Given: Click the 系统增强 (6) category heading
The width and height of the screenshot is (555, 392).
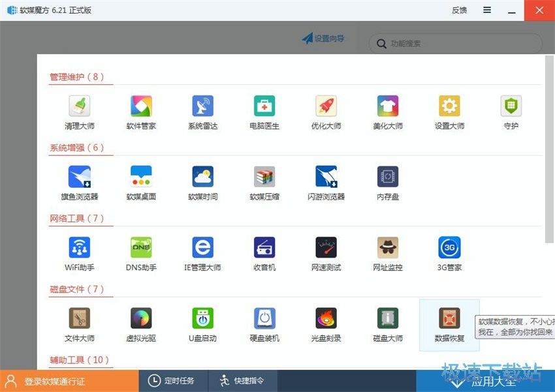Looking at the screenshot, I should pyautogui.click(x=77, y=147).
